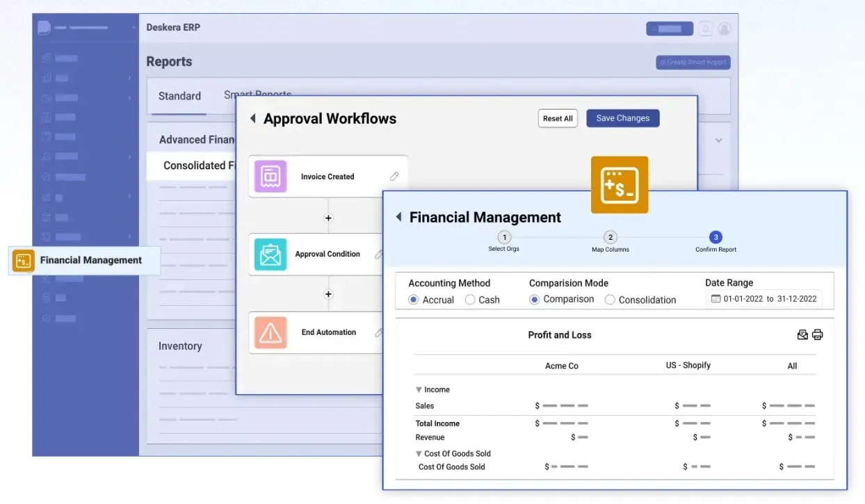The width and height of the screenshot is (865, 504).
Task: Click the large orange finance terminal icon
Action: tap(620, 185)
